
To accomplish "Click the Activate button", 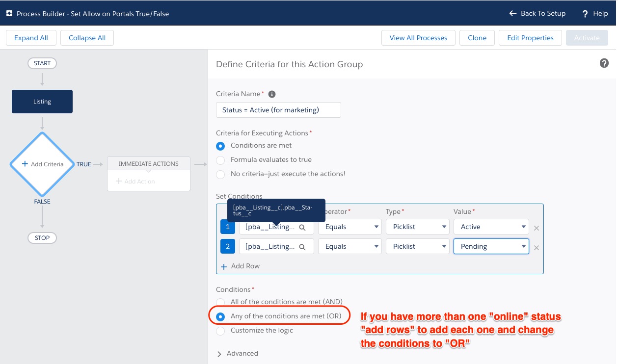I will click(x=587, y=38).
